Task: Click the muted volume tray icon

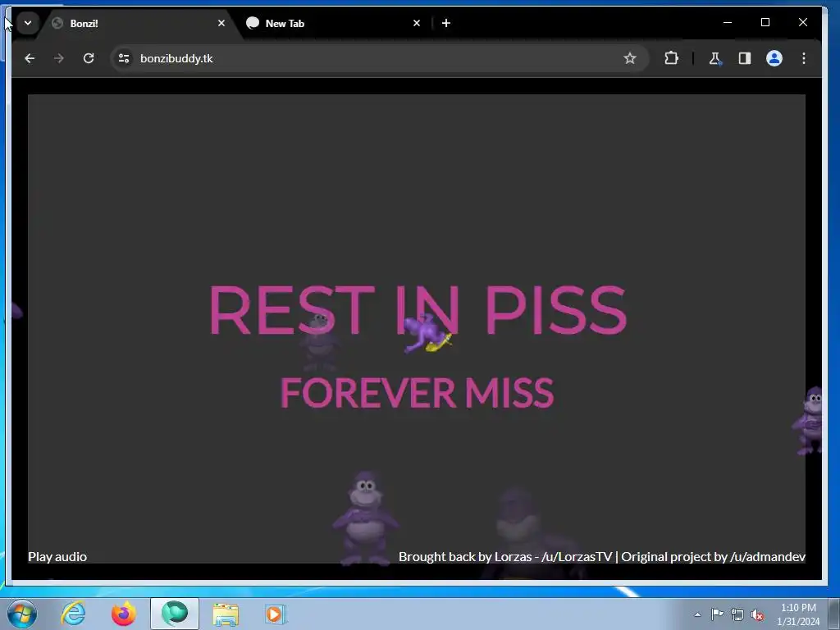Action: [x=757, y=615]
